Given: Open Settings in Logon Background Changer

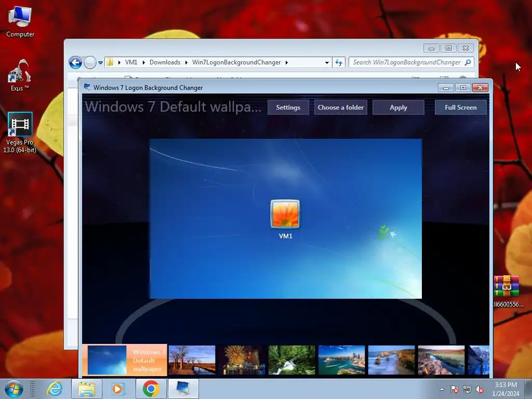Looking at the screenshot, I should [288, 107].
